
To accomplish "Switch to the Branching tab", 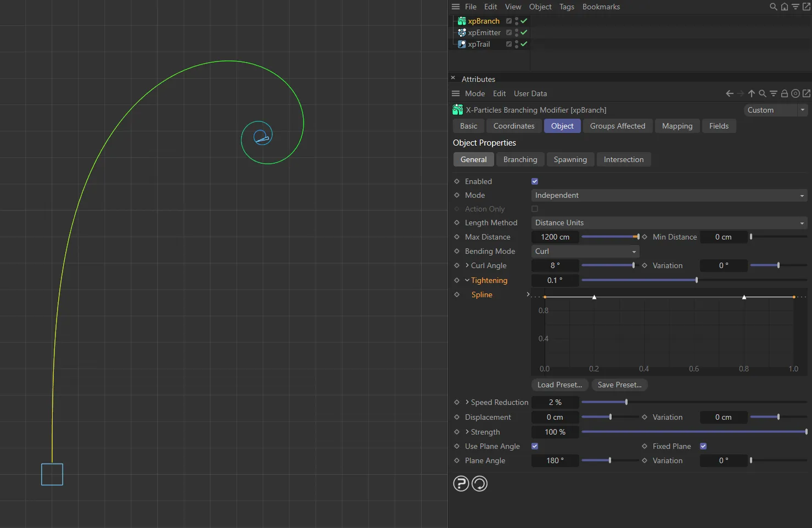I will 520,159.
